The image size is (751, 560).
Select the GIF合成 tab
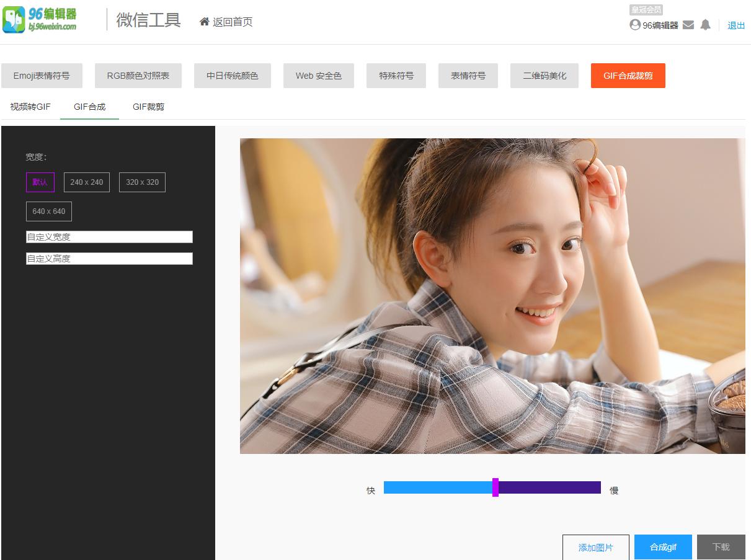pos(90,107)
